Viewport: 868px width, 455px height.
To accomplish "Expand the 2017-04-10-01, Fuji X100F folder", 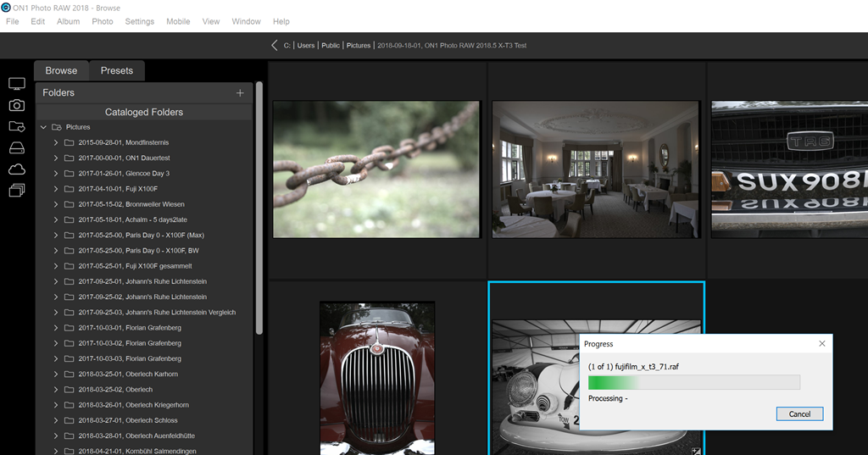I will coord(56,189).
